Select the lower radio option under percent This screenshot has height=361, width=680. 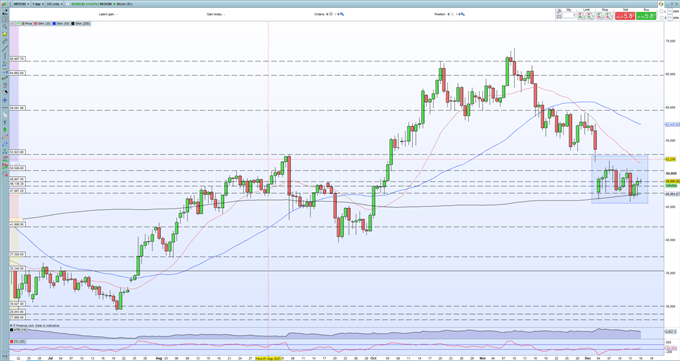pos(662,18)
